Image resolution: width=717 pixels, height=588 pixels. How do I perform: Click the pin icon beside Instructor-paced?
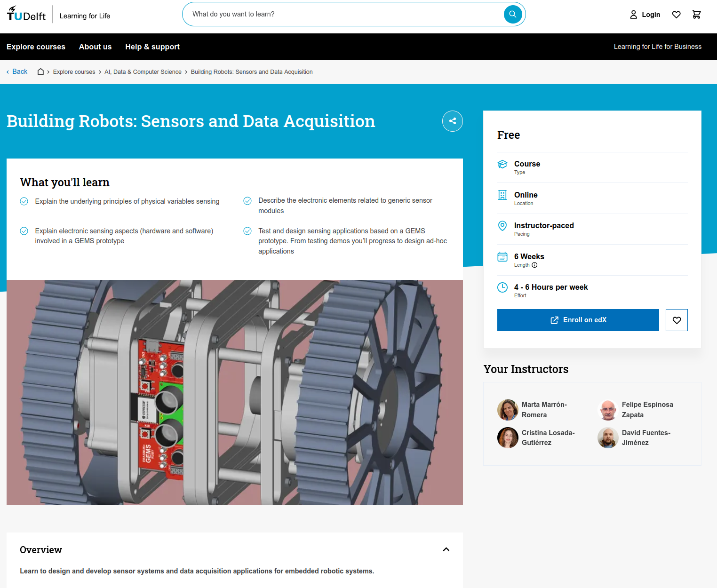(x=502, y=226)
